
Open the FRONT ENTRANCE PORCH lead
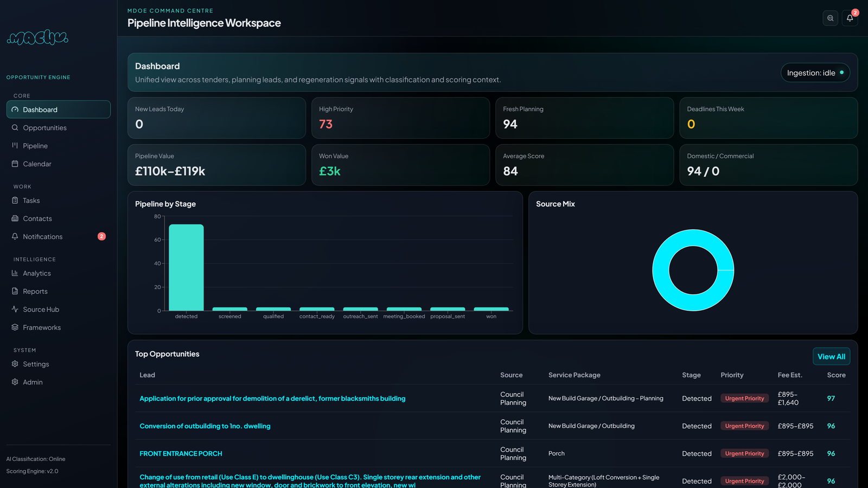point(181,454)
